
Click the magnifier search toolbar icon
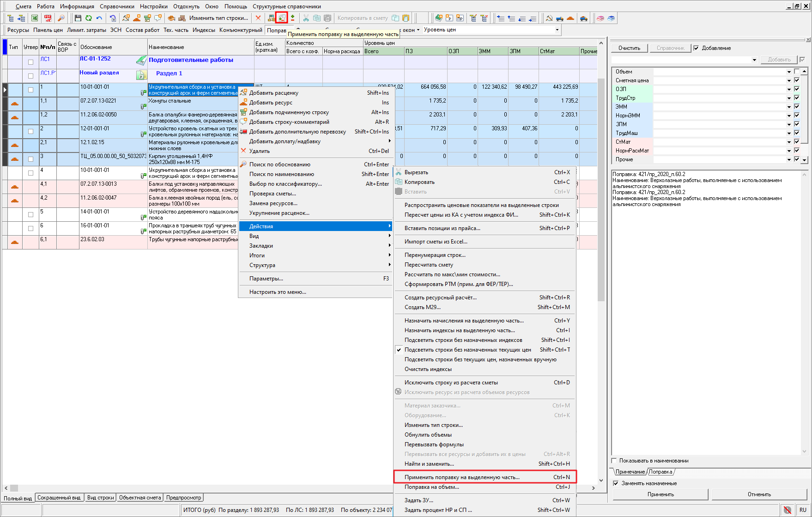point(61,18)
